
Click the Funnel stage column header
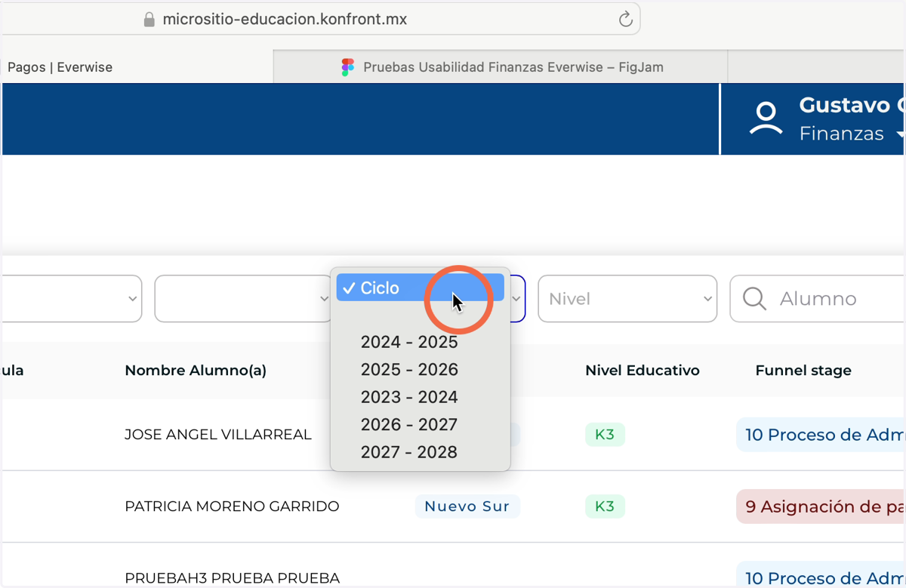pos(803,371)
